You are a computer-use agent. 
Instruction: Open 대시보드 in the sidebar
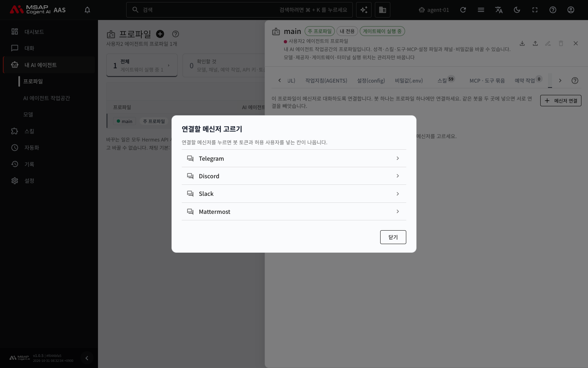pos(49,31)
